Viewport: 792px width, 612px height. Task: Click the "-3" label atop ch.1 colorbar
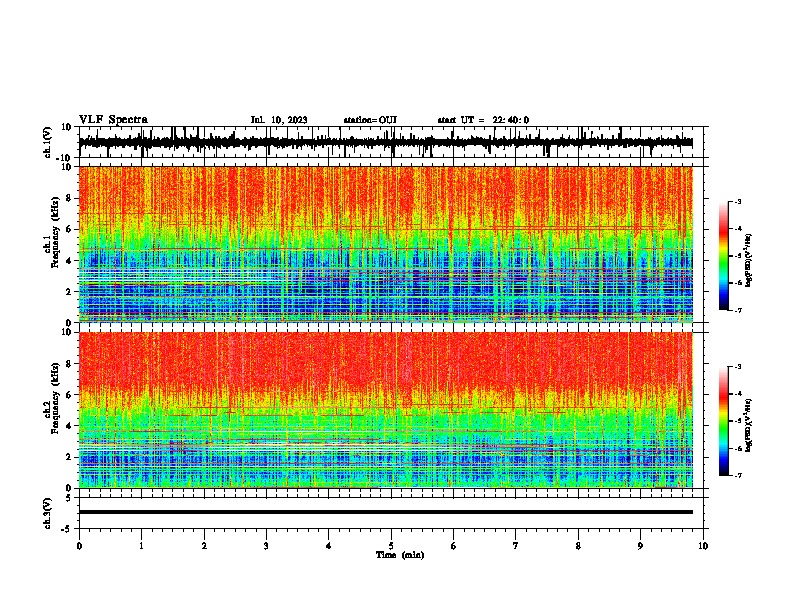coord(737,201)
